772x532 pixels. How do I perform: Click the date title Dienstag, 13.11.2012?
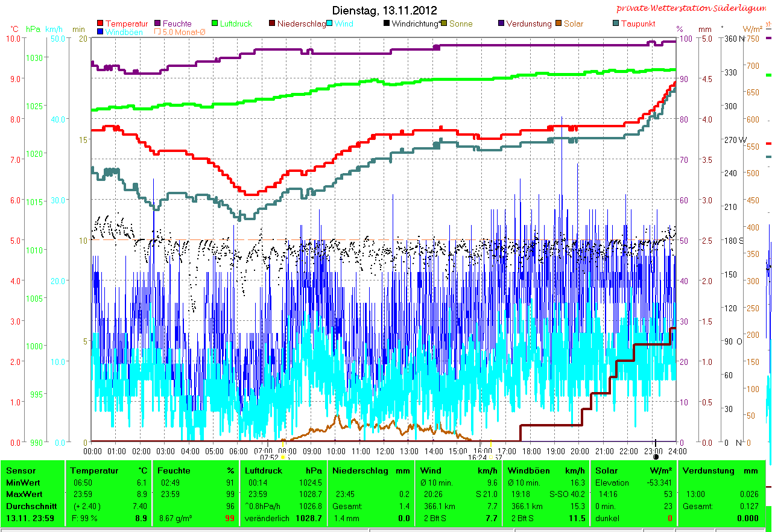click(385, 11)
